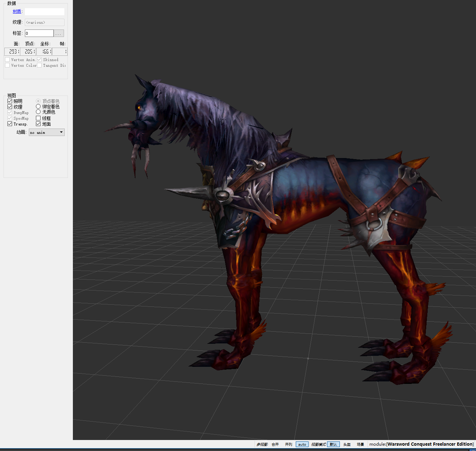Select the auto multi-view mode
Viewport: 476px width, 451px height.
click(302, 444)
